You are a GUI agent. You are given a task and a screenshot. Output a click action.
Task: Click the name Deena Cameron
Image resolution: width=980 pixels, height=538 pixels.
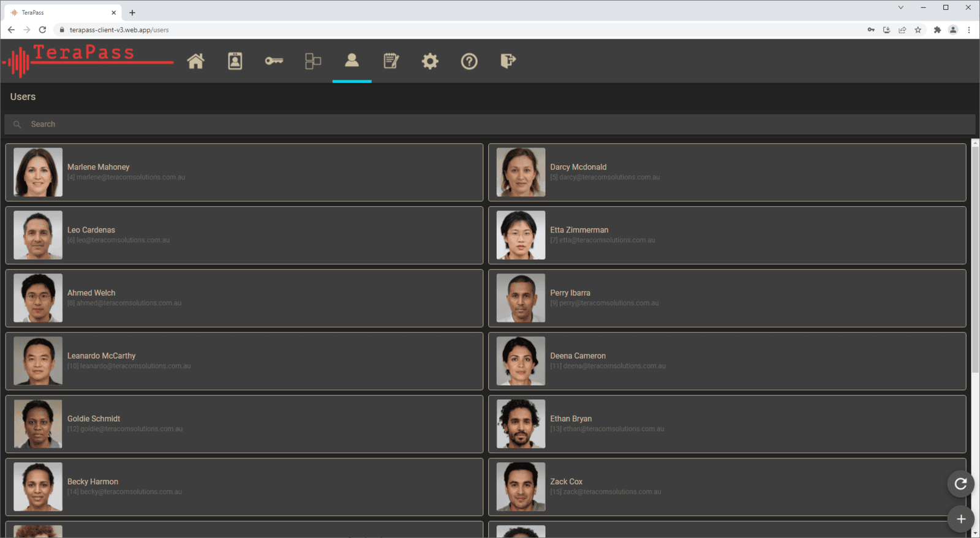tap(578, 356)
